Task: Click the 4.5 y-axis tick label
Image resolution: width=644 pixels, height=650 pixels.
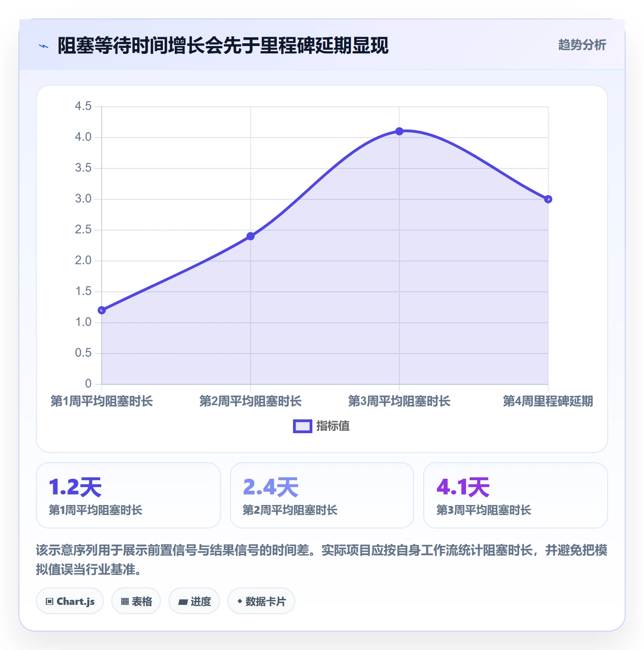Action: pyautogui.click(x=83, y=106)
